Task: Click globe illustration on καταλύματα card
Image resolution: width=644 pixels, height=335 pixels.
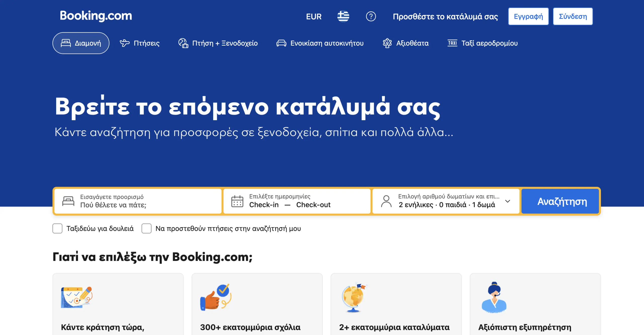Action: click(x=354, y=297)
